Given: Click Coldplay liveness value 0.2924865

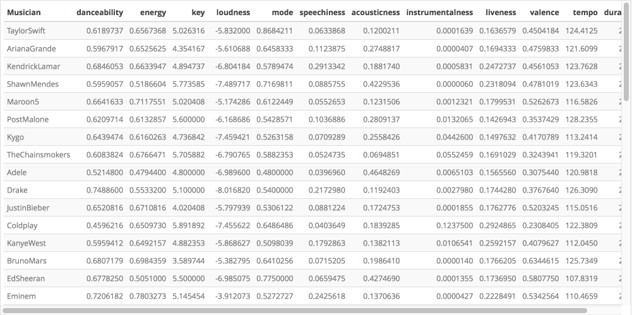Looking at the screenshot, I should tap(498, 225).
